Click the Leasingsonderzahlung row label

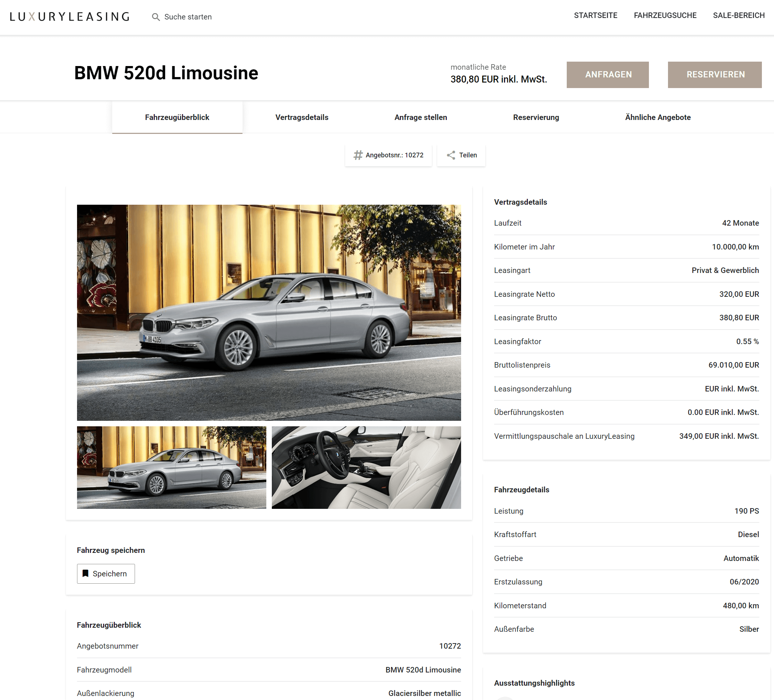[x=533, y=389]
